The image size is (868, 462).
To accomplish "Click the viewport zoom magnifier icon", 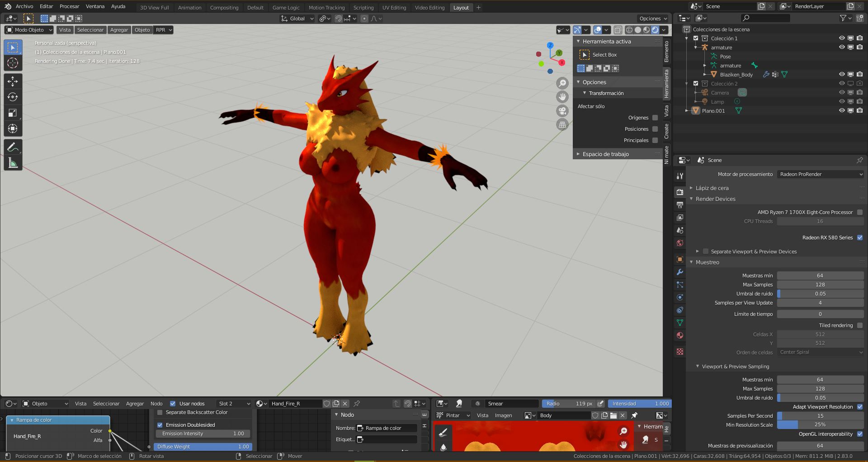I will [562, 83].
